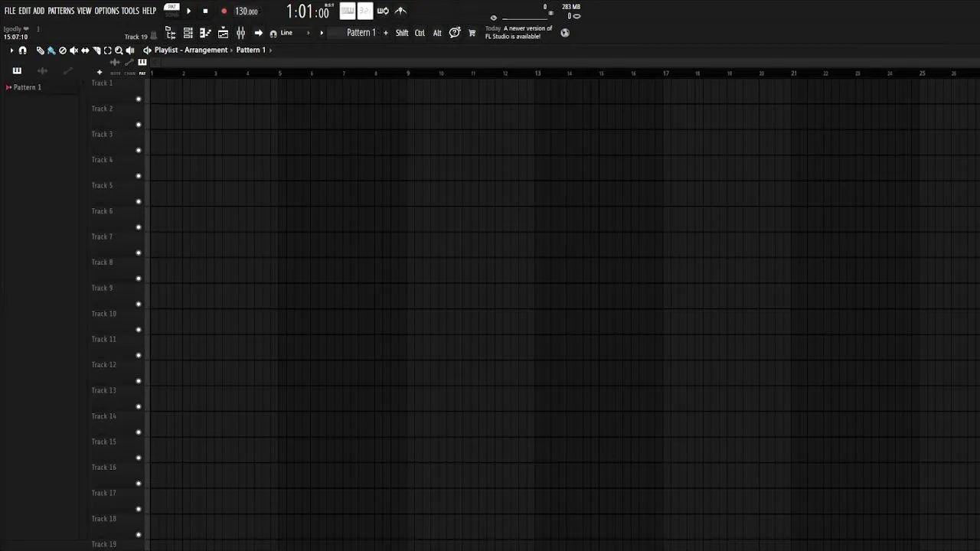The width and height of the screenshot is (980, 551).
Task: Arm recording with red Record button
Action: (x=224, y=11)
